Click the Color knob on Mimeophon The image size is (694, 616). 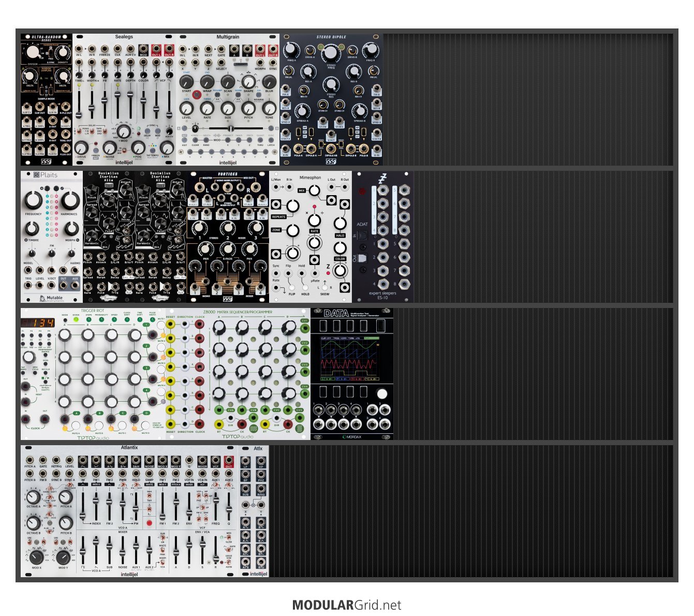340,247
